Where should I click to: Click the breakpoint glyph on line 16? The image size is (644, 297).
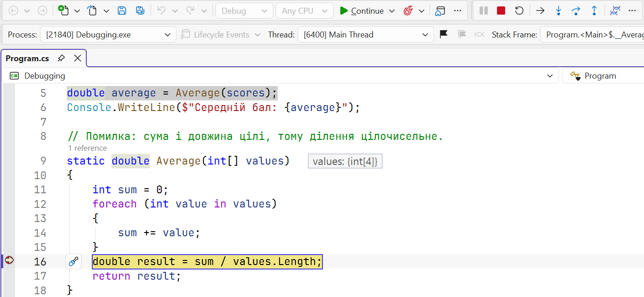[x=9, y=260]
